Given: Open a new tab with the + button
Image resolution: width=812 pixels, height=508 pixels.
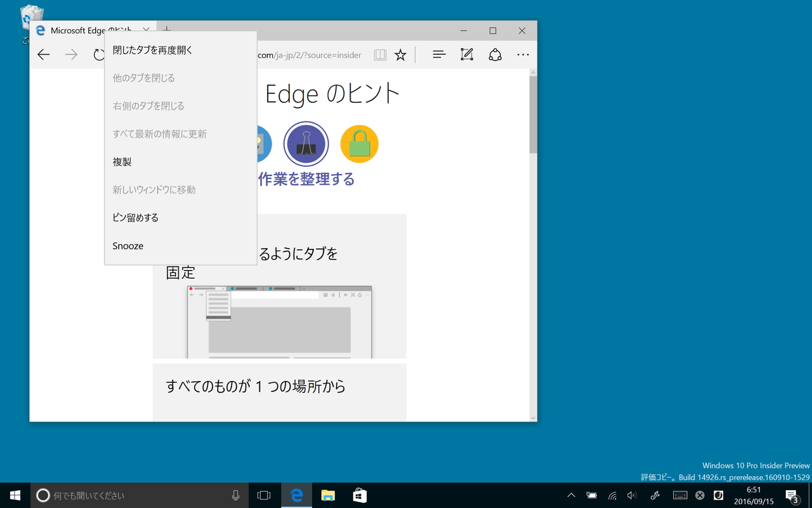Looking at the screenshot, I should click(x=166, y=30).
